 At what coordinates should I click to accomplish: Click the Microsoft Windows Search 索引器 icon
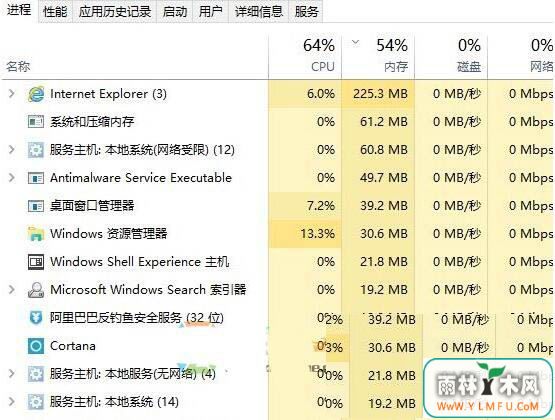point(36,290)
